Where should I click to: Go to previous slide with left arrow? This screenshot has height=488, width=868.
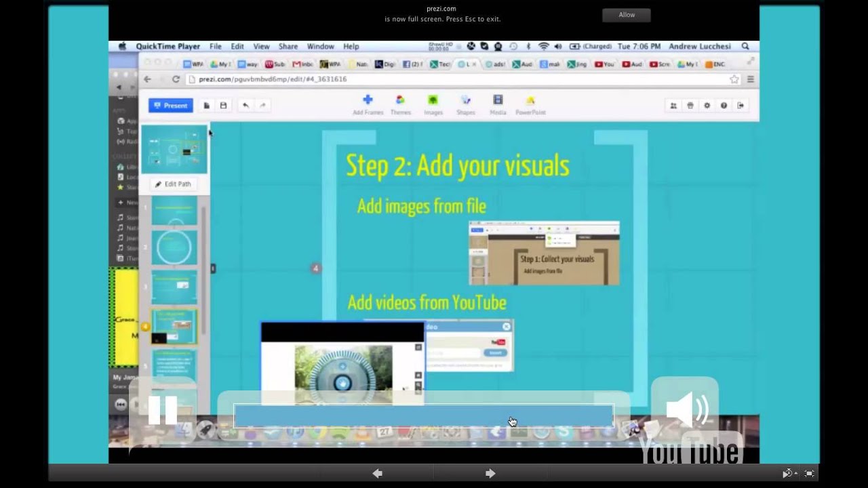(x=378, y=473)
